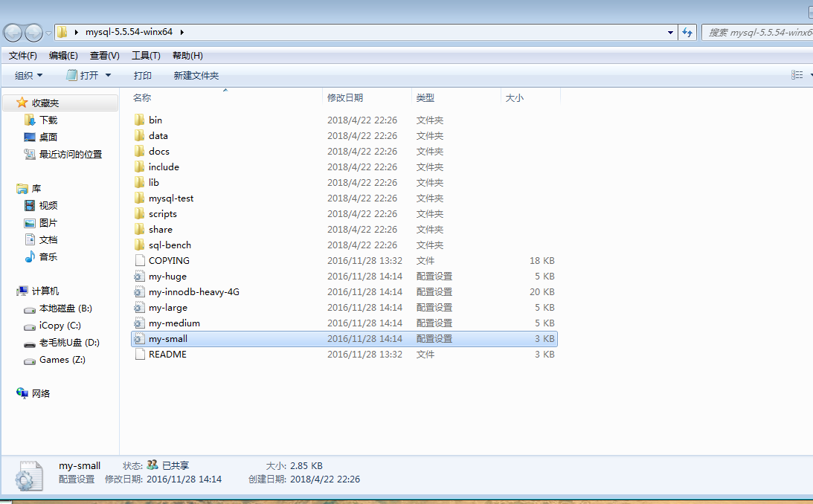The width and height of the screenshot is (813, 504).
Task: Click the lib folder icon
Action: click(140, 182)
